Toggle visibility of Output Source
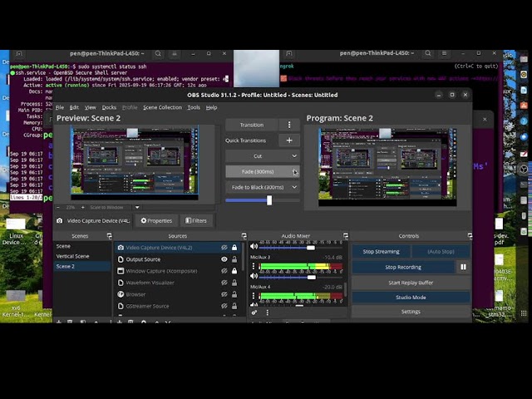The image size is (532, 399). tap(224, 259)
